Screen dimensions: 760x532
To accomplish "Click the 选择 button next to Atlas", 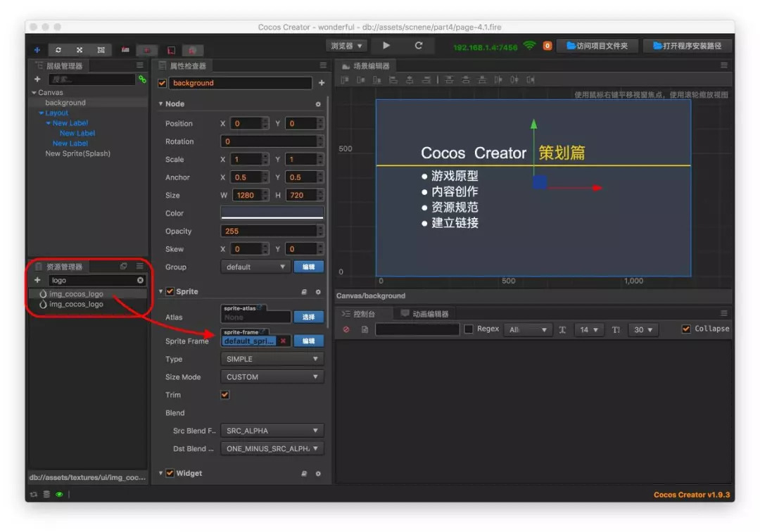I will 308,317.
